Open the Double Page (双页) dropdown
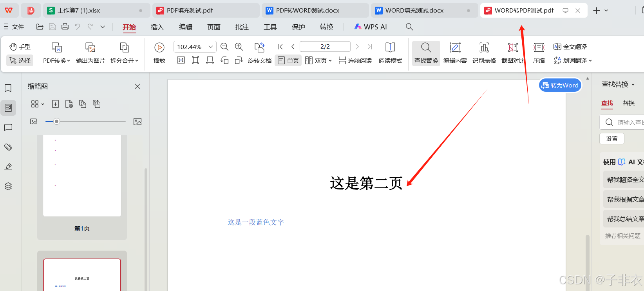Image resolution: width=644 pixels, height=291 pixels. click(318, 60)
